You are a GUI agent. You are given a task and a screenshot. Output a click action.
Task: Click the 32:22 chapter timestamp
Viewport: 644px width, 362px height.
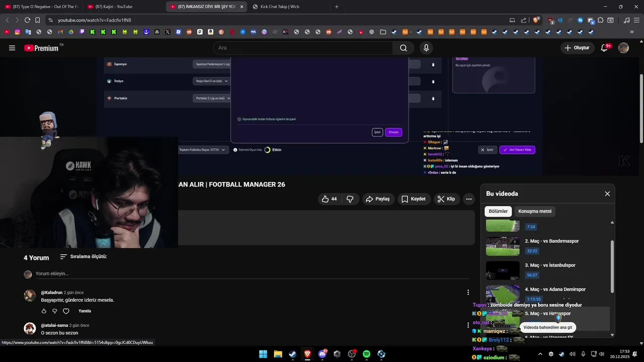tap(532, 251)
